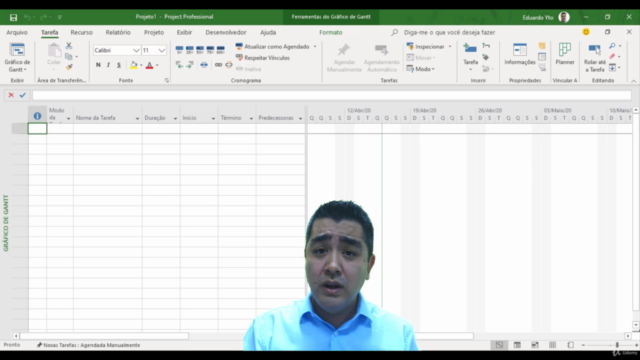Click the Diga-me search box
This screenshot has width=640, height=360.
[x=449, y=32]
